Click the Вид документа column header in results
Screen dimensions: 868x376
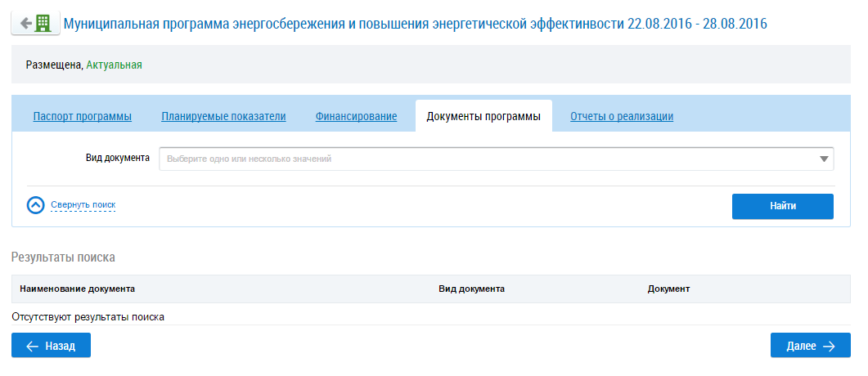tap(471, 289)
